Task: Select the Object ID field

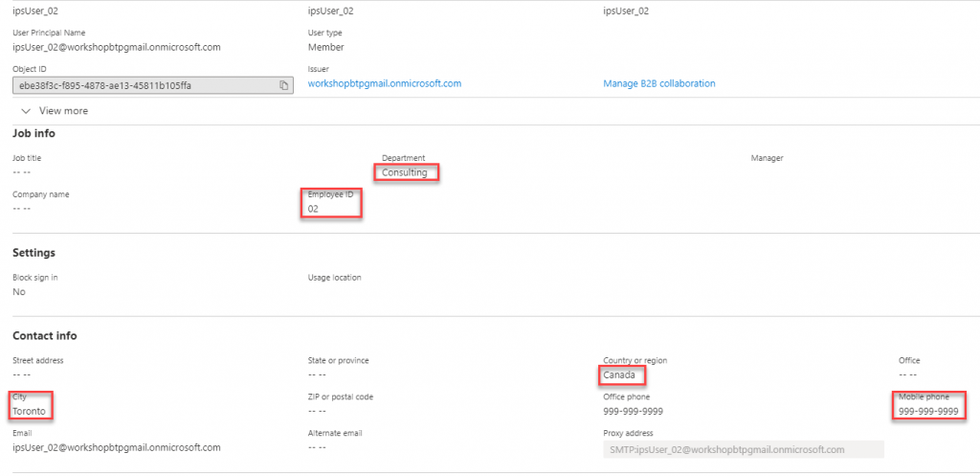Action: point(153,85)
